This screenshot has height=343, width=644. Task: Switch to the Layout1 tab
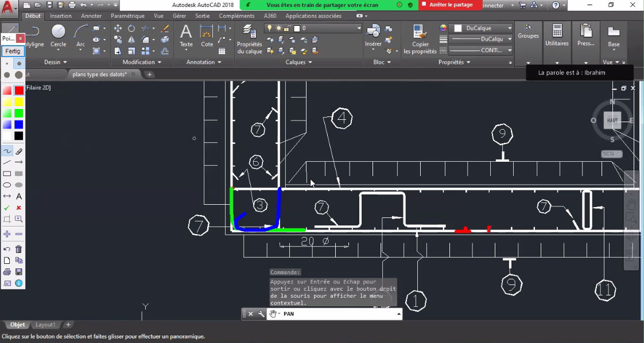[45, 325]
